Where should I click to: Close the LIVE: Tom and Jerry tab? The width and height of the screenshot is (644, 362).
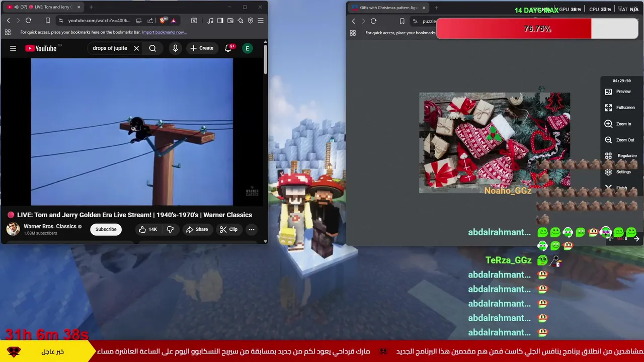point(78,7)
